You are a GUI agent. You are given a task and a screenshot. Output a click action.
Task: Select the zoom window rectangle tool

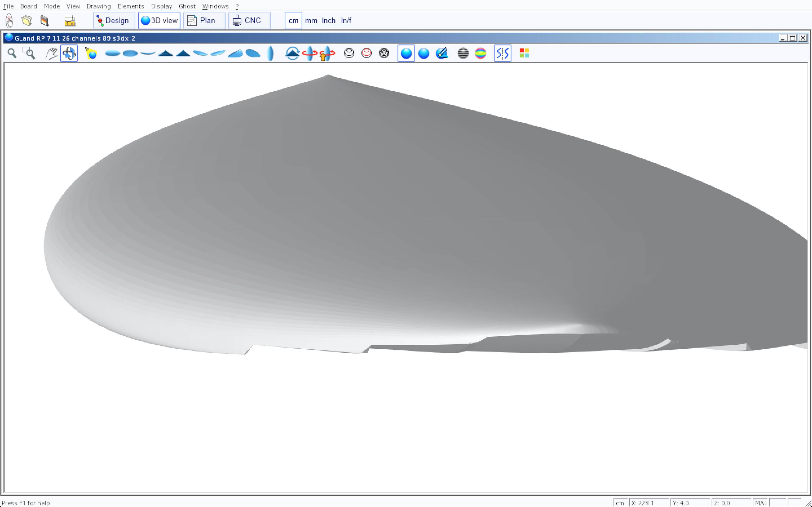coord(29,53)
